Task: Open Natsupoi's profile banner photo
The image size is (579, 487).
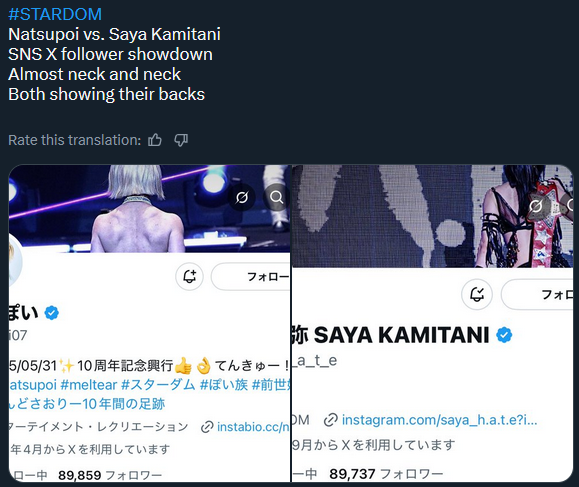Action: pos(150,209)
